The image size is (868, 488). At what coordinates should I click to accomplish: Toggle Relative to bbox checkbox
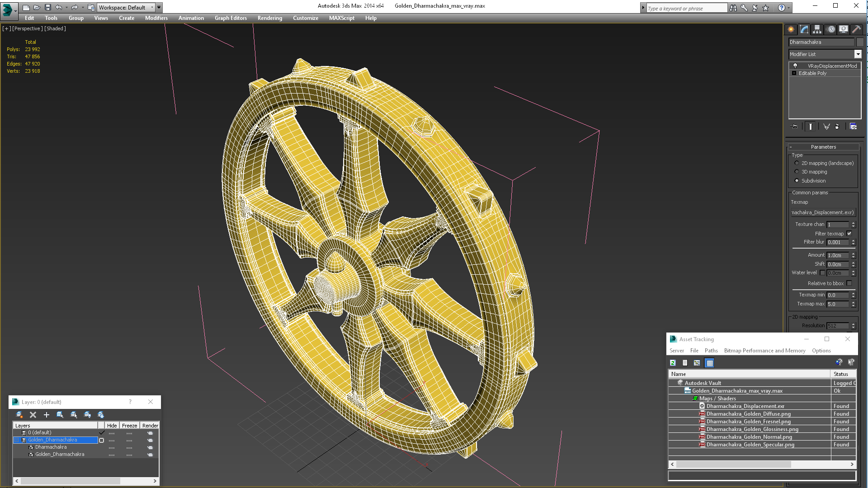[849, 283]
